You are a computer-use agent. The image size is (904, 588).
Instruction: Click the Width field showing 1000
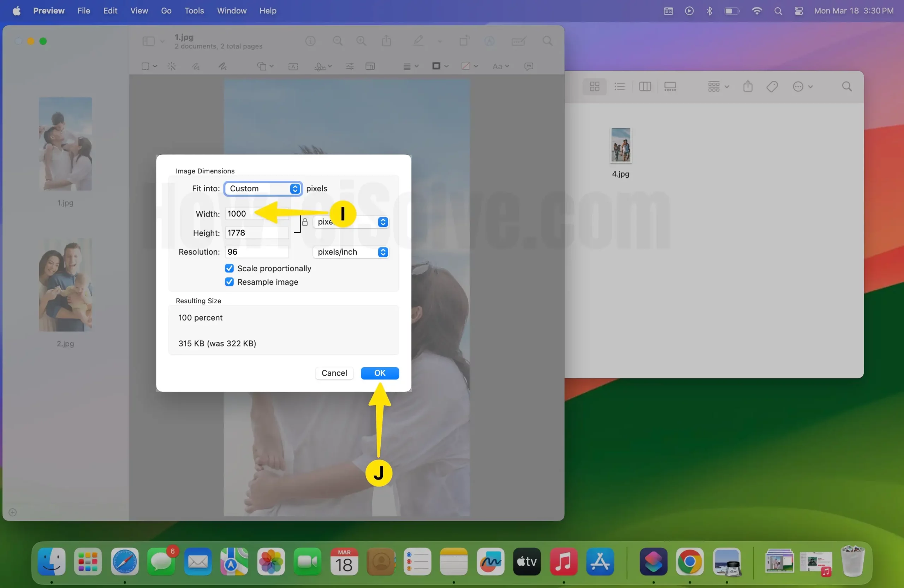click(x=257, y=213)
